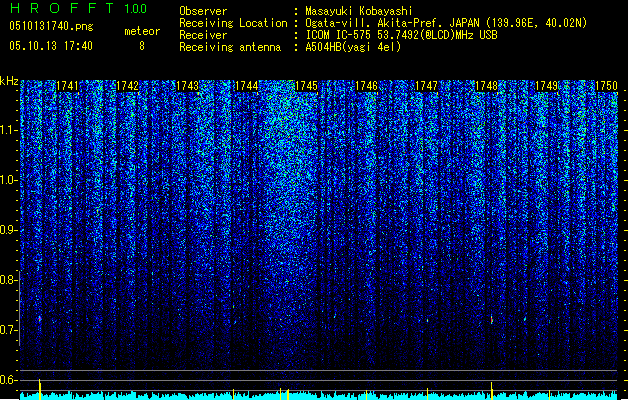Click the red meteor echo left of 1741

coord(40,319)
